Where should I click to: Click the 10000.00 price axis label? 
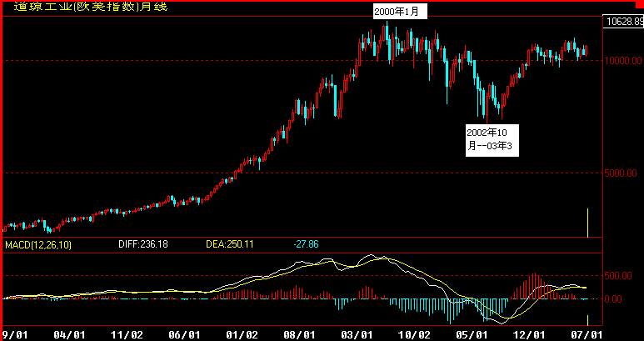click(x=622, y=61)
